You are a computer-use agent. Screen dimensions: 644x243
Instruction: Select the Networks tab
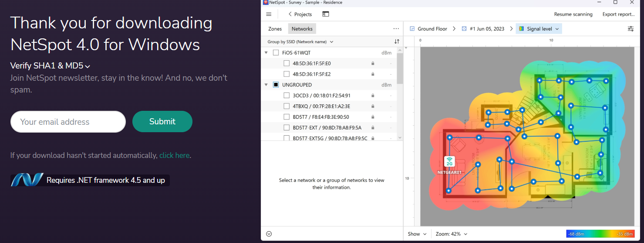(x=302, y=29)
